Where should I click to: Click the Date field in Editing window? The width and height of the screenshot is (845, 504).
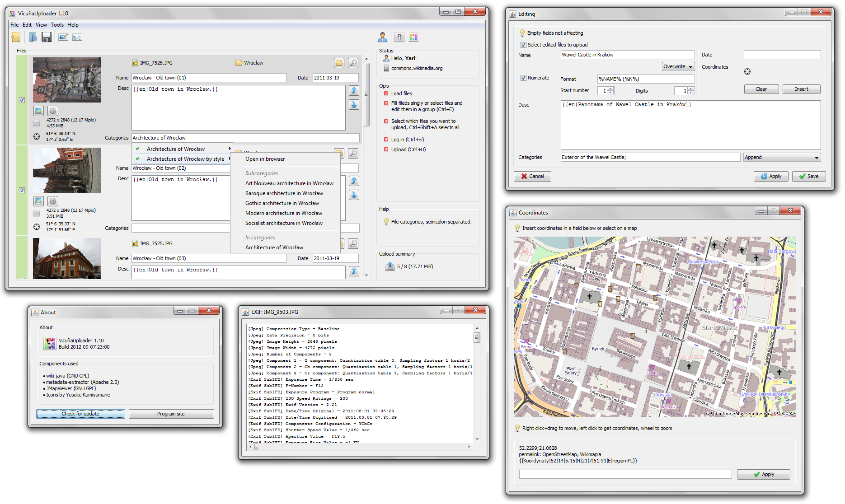(782, 55)
